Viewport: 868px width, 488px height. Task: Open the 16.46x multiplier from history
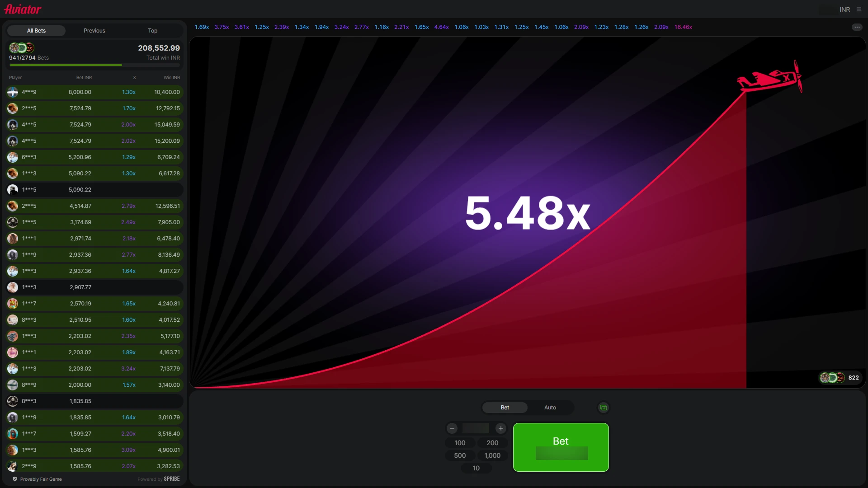coord(683,27)
